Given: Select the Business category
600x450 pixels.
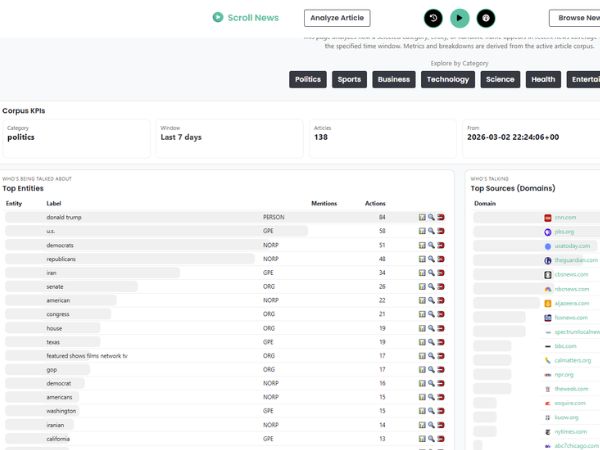Looking at the screenshot, I should click(x=394, y=79).
